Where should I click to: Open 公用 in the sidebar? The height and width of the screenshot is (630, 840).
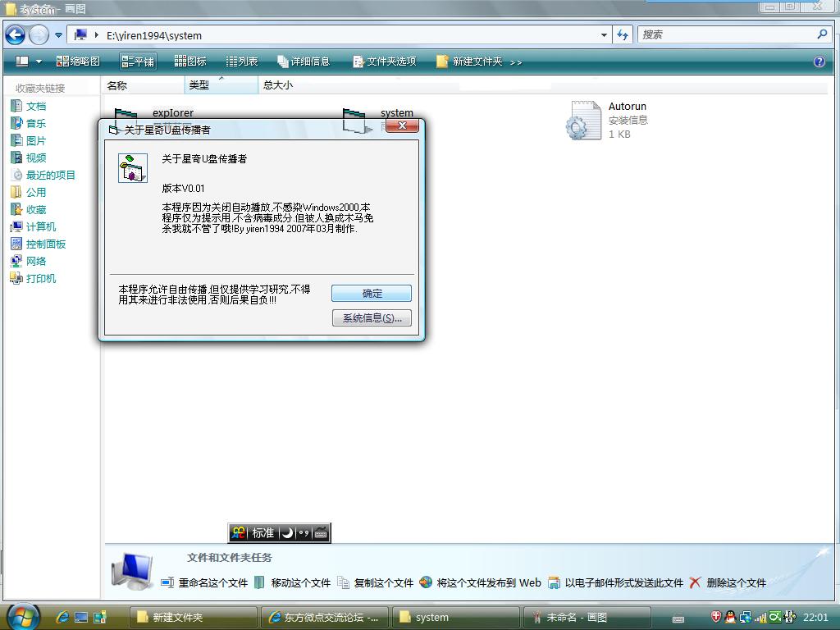29,192
